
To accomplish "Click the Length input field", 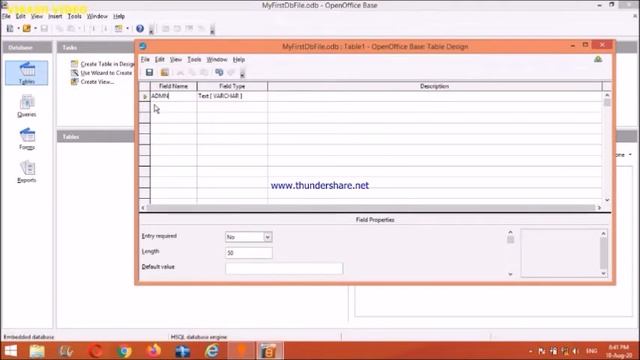I will 249,253.
